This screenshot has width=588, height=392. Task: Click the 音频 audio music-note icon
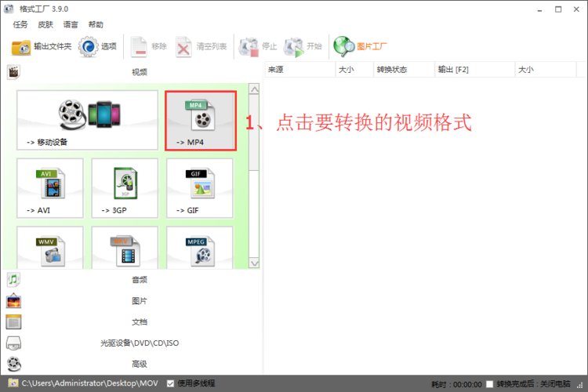tap(13, 279)
